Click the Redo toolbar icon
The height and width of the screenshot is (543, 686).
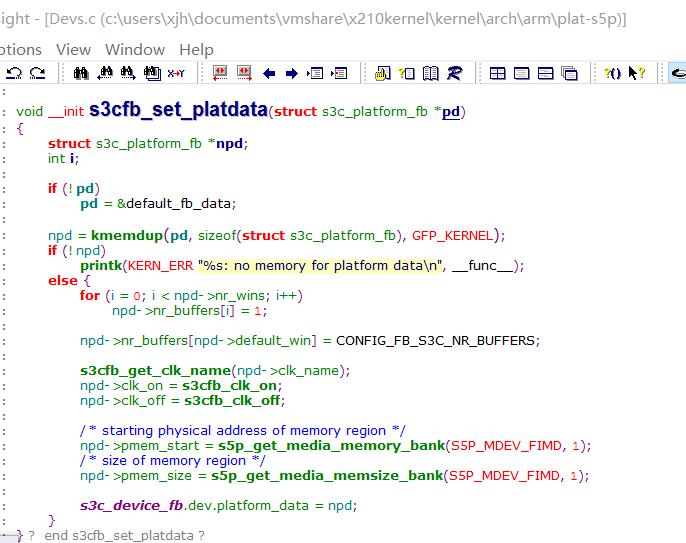(38, 73)
